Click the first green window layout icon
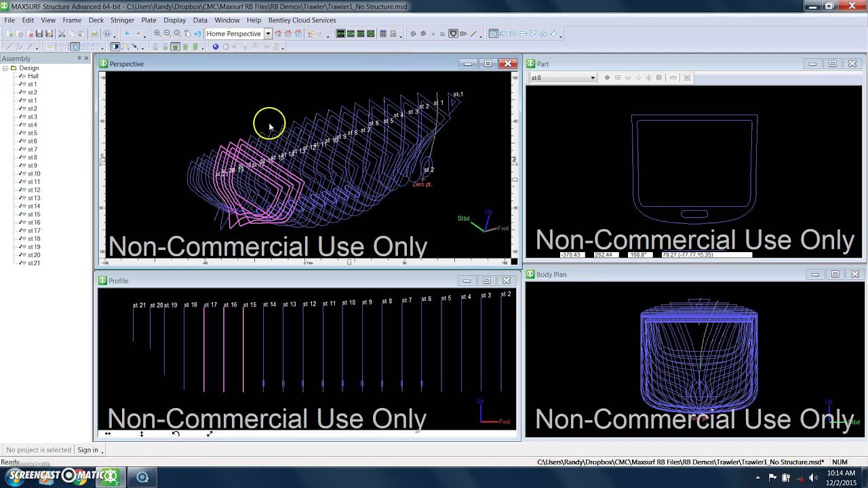 pyautogui.click(x=340, y=33)
